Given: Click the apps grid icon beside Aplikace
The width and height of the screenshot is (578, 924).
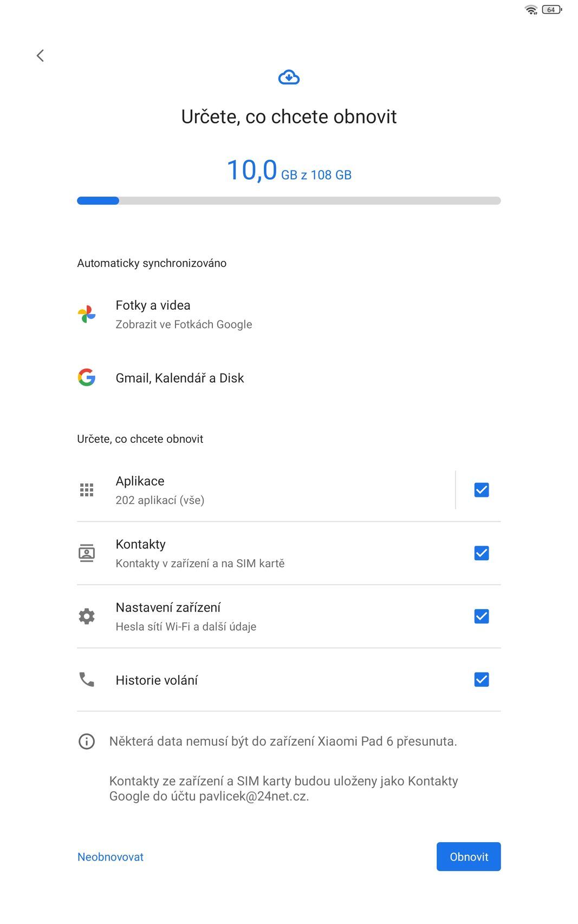Looking at the screenshot, I should pos(87,489).
